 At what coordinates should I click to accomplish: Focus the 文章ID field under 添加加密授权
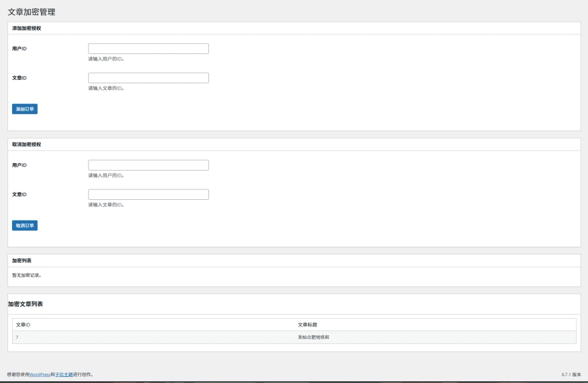click(x=148, y=78)
